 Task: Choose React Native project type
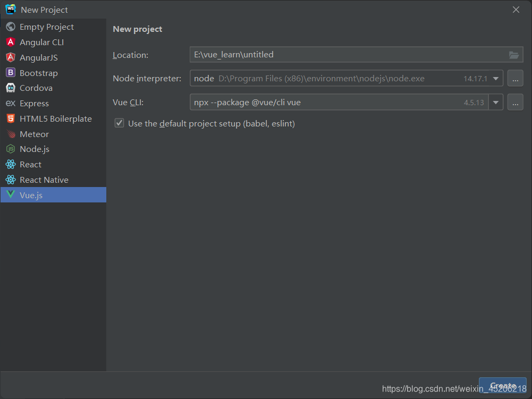[53, 180]
